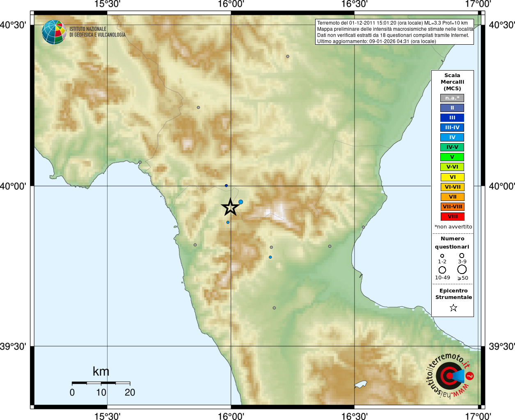515x420 pixels.
Task: Select the epicenter star on the map
Action: click(230, 207)
